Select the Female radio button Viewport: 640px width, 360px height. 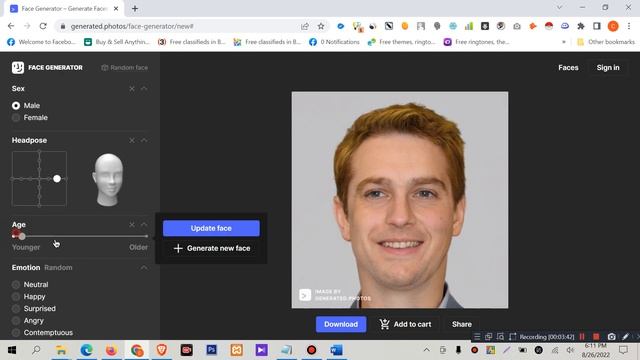tap(16, 118)
